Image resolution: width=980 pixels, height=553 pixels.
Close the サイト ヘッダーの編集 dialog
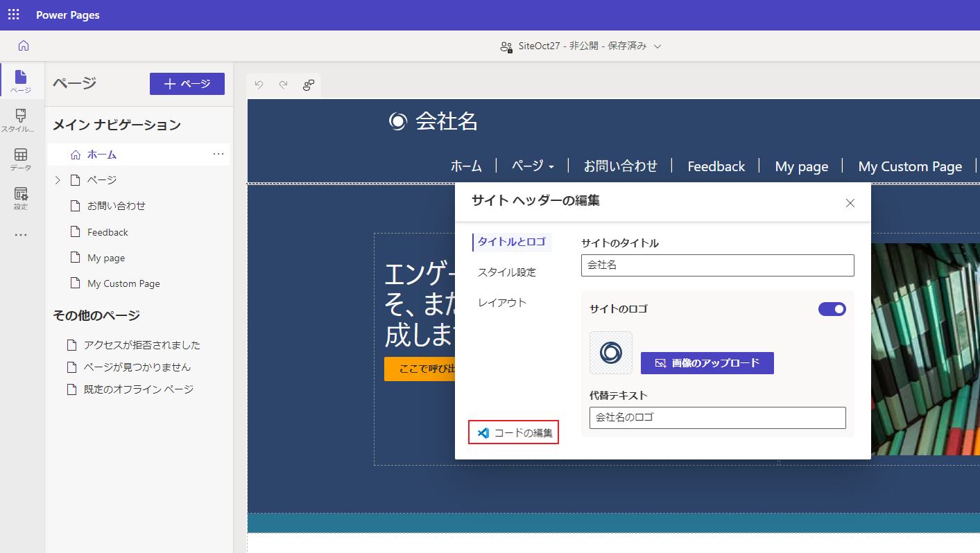(850, 203)
